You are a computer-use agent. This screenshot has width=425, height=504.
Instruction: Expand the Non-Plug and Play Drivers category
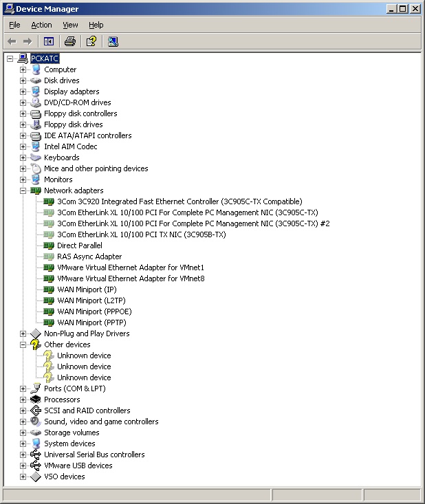23,333
